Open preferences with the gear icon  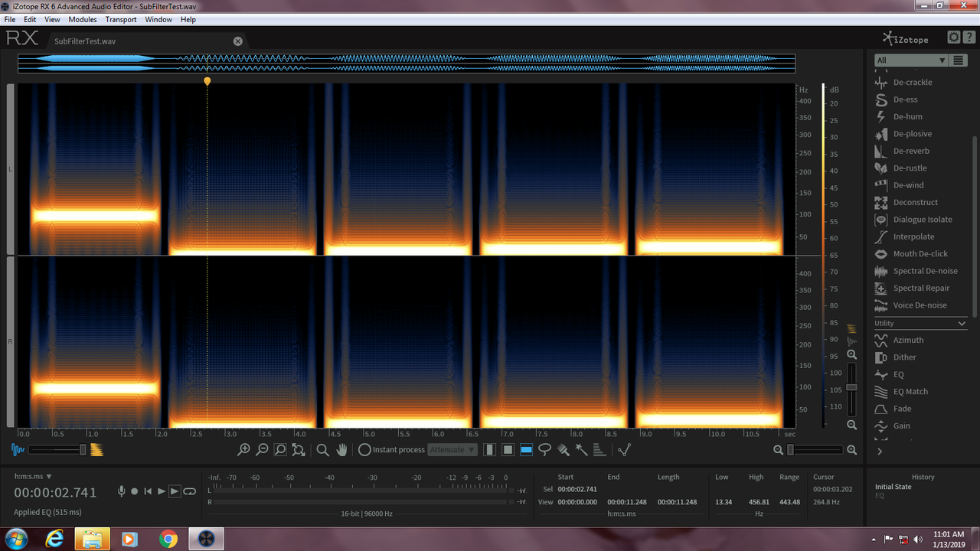tap(954, 37)
